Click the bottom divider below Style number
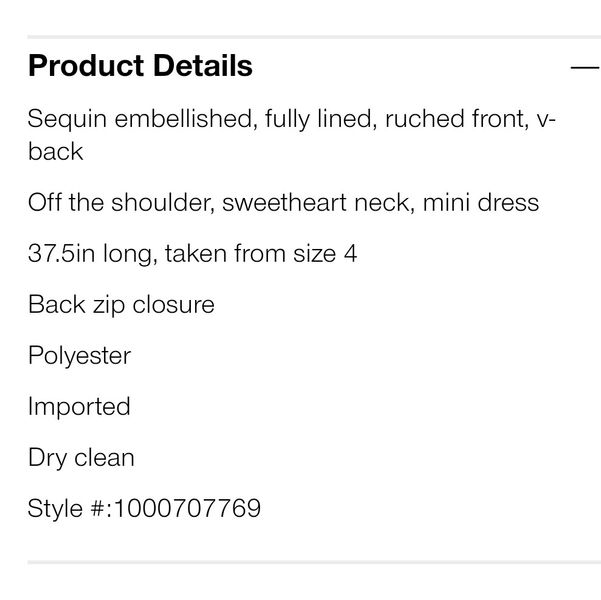Image resolution: width=601 pixels, height=600 pixels. tap(314, 562)
